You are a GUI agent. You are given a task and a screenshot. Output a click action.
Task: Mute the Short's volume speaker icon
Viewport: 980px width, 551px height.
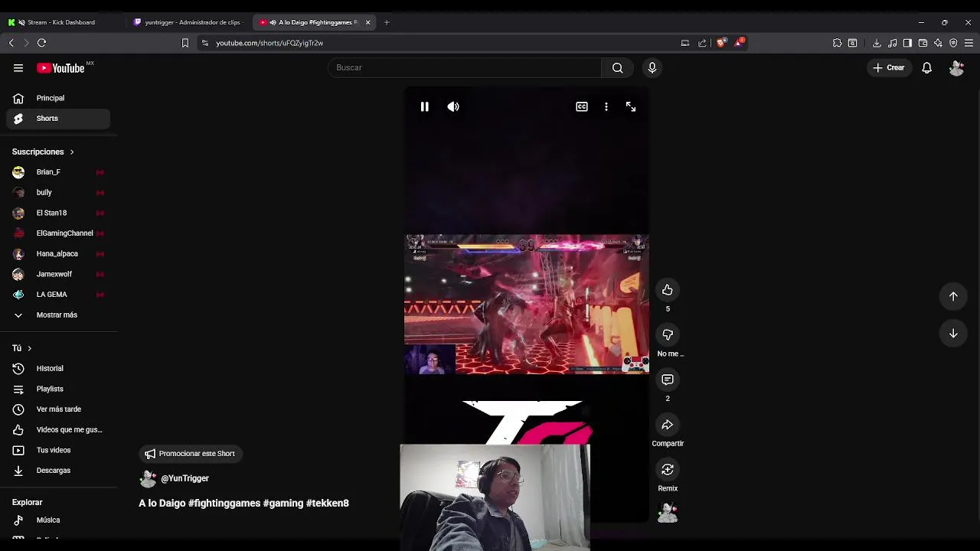point(453,107)
